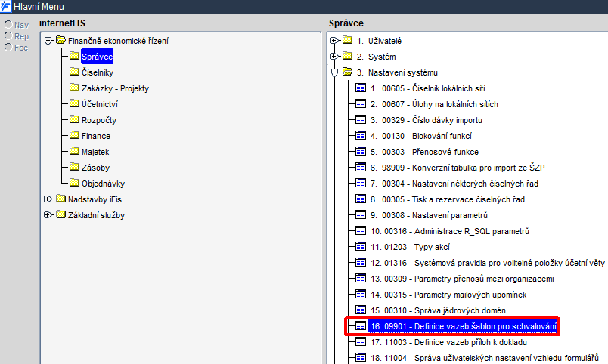Expand the Základní služby node
The height and width of the screenshot is (364, 608).
point(48,215)
